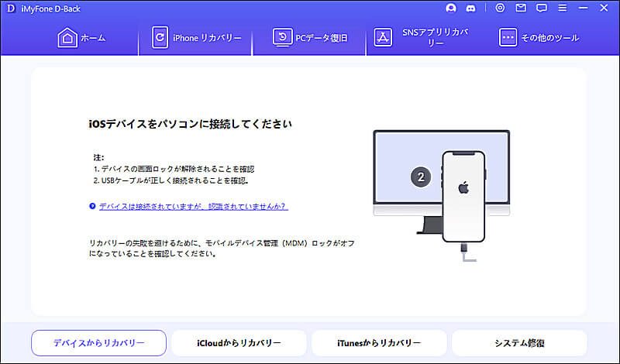Viewport: 620px width, 364px height.
Task: Click the blue help icon beside the link
Action: coord(92,206)
